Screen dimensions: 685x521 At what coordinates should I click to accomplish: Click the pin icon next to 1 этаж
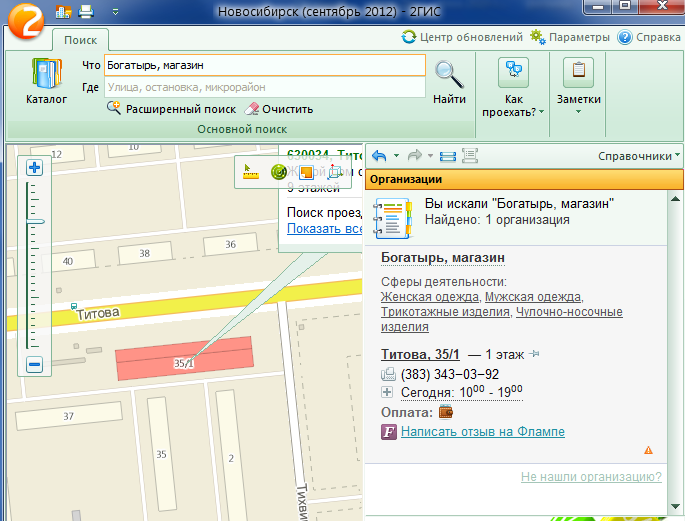point(534,353)
